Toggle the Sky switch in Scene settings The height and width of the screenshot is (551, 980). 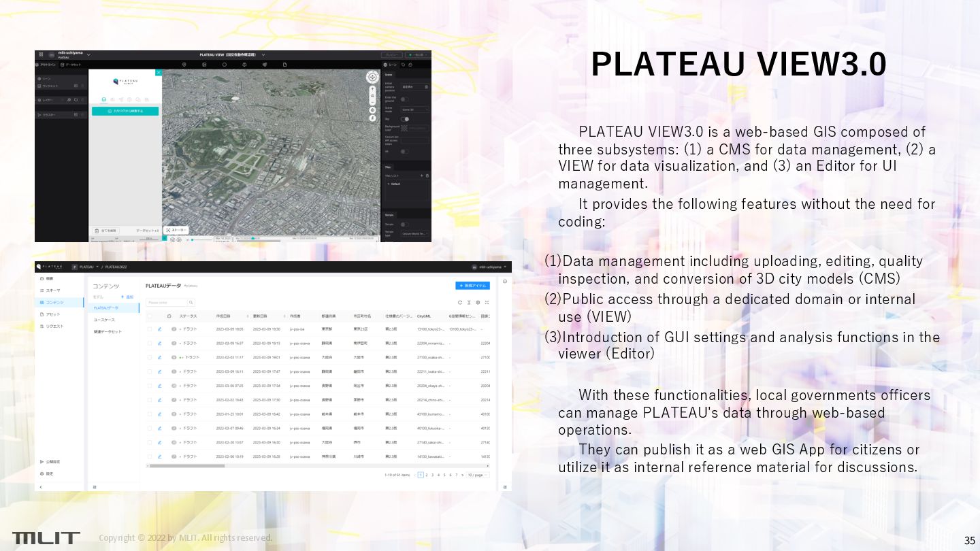[x=405, y=119]
